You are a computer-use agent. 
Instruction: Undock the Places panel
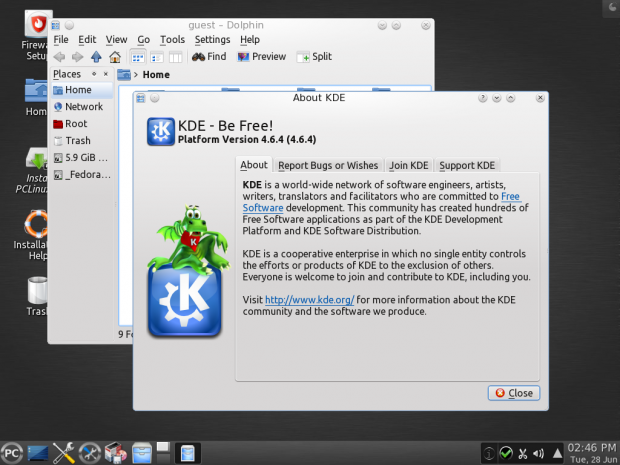[x=94, y=74]
